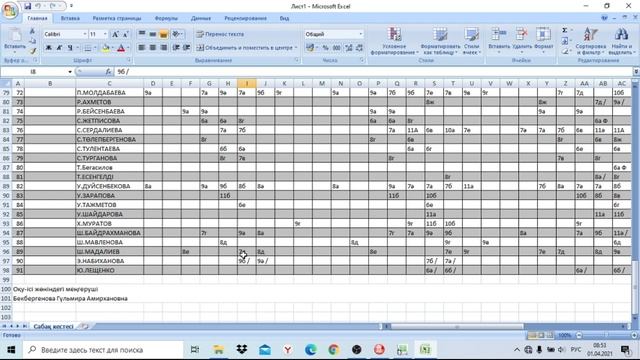Open Find and Select binoculars
Screen dimensions: 640x360
click(621, 41)
